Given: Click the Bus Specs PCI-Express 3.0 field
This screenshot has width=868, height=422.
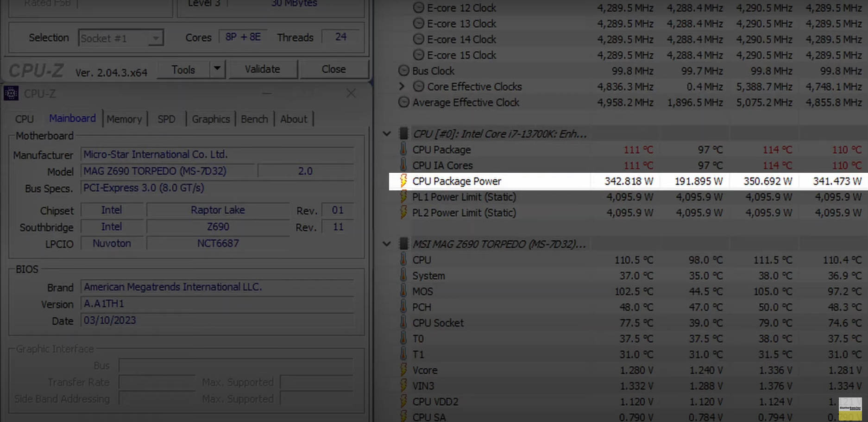Looking at the screenshot, I should pyautogui.click(x=217, y=188).
